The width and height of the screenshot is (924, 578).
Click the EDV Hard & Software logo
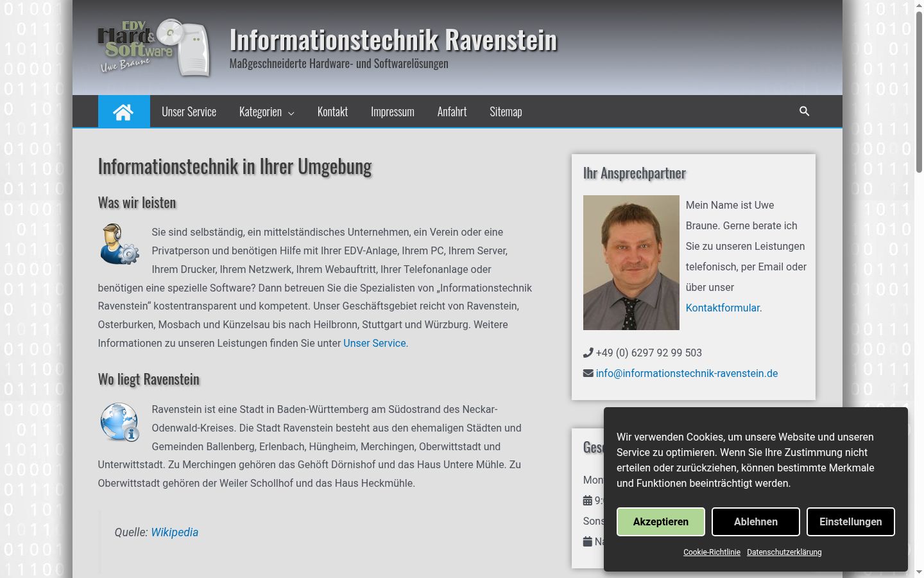(154, 48)
